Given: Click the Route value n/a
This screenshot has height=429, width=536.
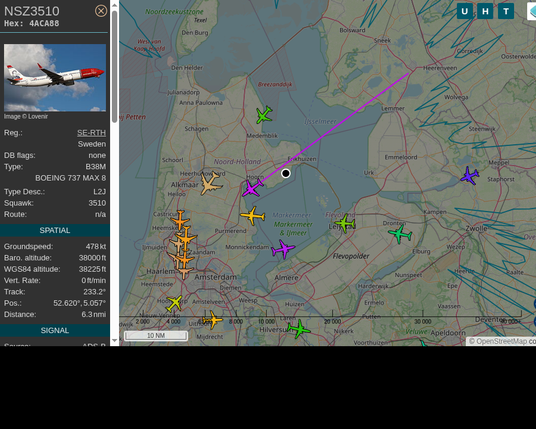Looking at the screenshot, I should [x=100, y=214].
